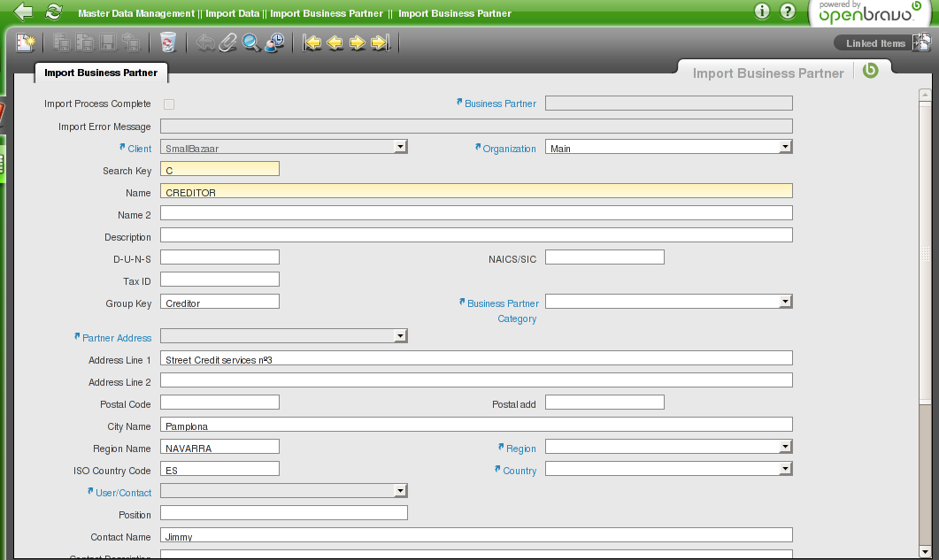Viewport: 939px width, 560px height.
Task: Open the About information icon
Action: point(762,12)
